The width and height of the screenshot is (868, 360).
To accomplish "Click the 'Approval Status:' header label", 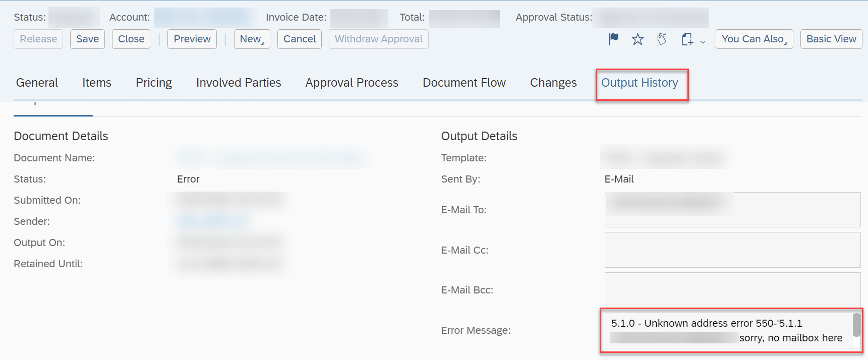I will coord(554,17).
